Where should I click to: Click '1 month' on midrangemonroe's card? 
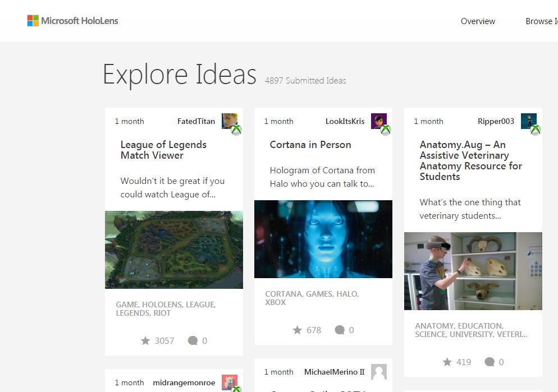pyautogui.click(x=129, y=382)
